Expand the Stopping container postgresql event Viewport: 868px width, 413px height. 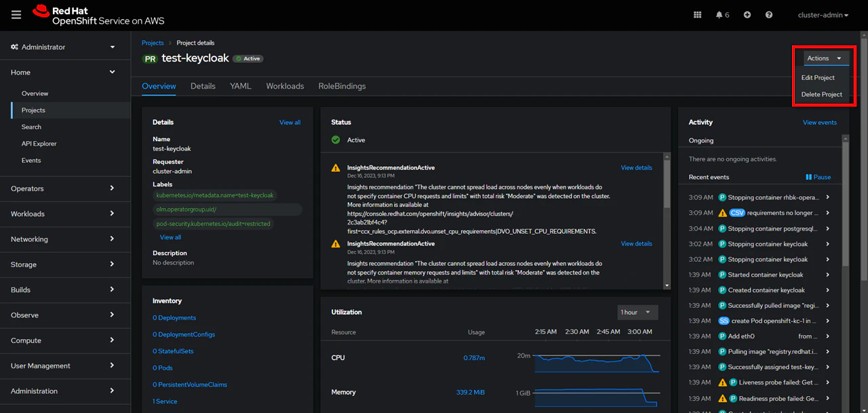(828, 229)
